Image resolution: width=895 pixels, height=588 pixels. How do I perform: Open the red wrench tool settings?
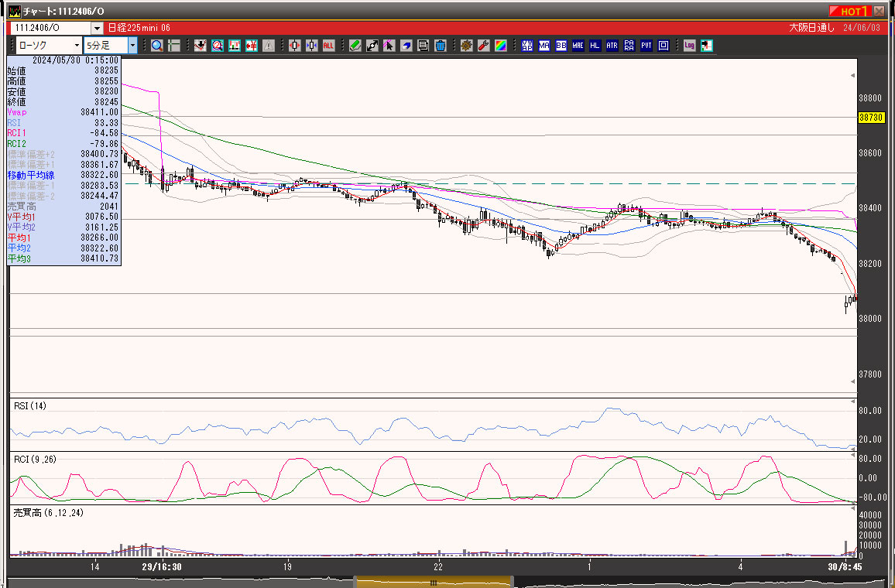tap(483, 46)
